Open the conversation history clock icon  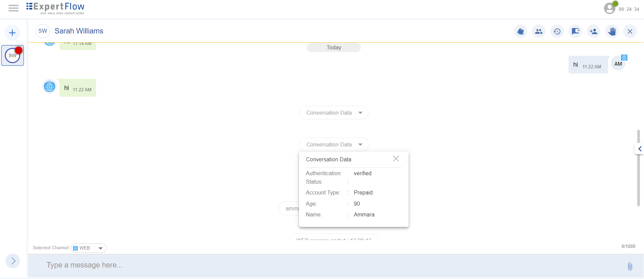[557, 31]
